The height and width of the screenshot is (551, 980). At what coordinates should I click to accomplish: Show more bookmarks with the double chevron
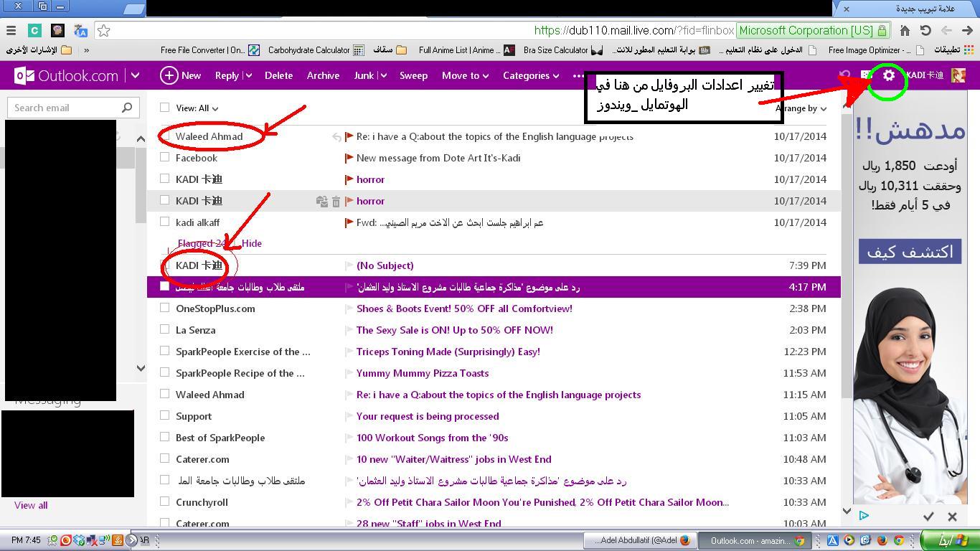coord(87,50)
